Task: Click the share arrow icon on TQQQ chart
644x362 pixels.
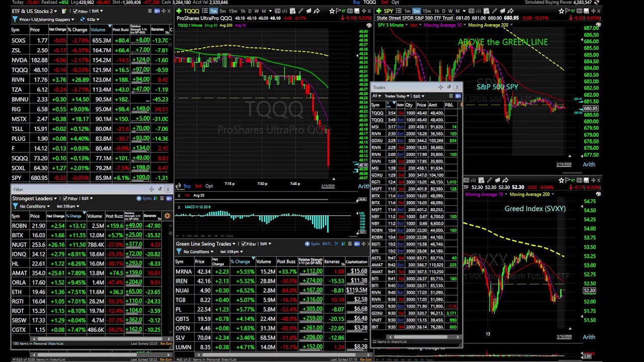Action: point(316,11)
